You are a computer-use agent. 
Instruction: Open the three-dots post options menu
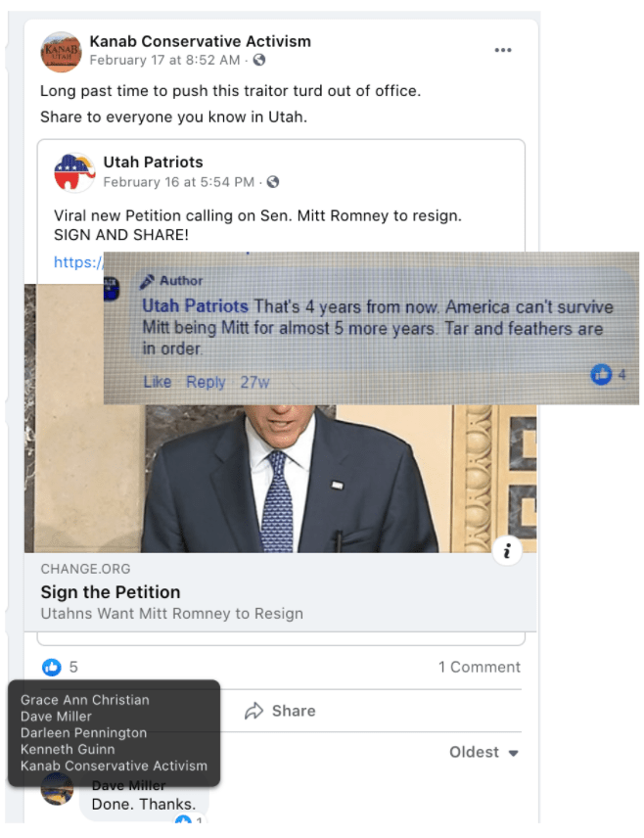(x=503, y=50)
